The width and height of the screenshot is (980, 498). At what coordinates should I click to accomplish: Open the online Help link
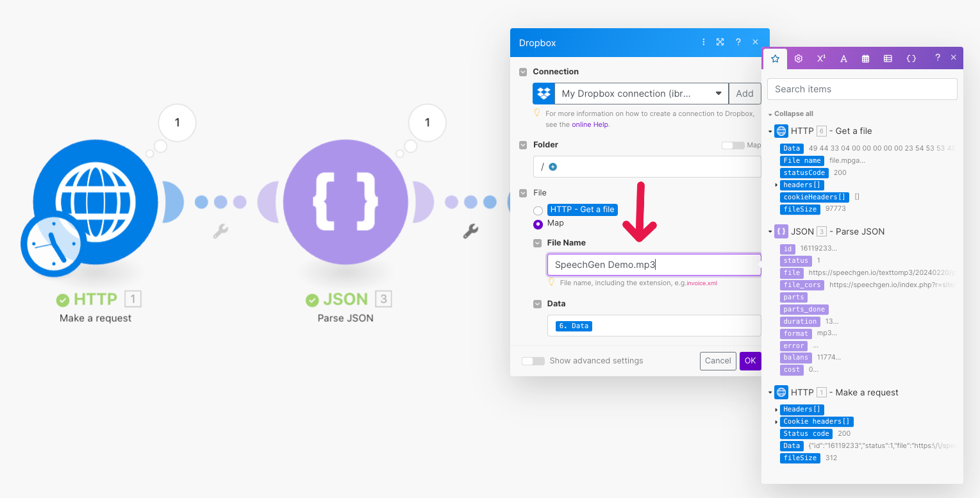(x=590, y=124)
